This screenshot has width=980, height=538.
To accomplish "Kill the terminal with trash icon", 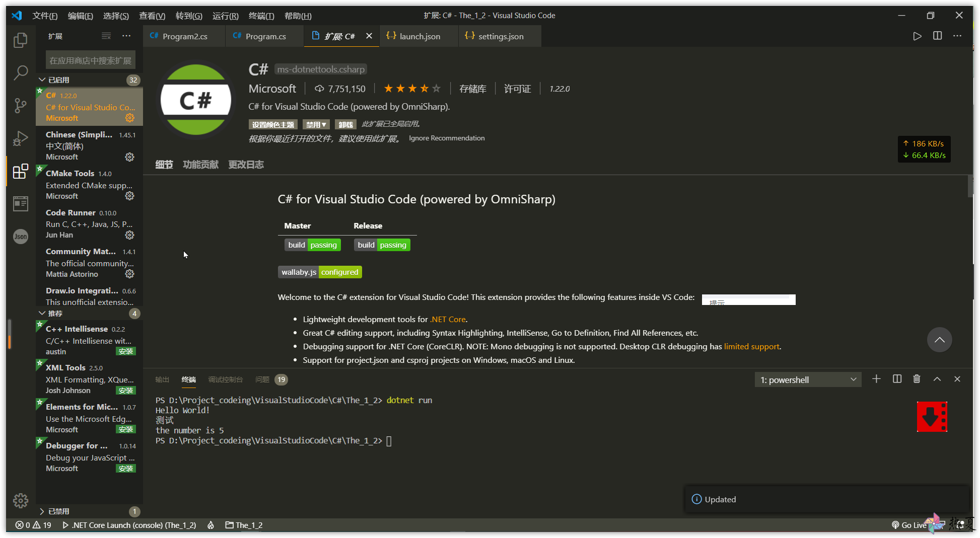I will pyautogui.click(x=917, y=379).
